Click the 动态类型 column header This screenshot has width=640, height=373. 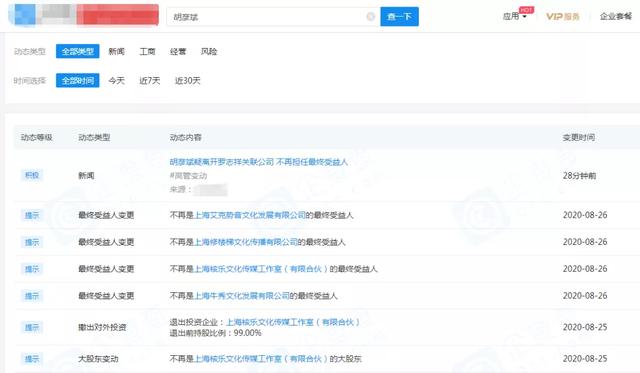(x=94, y=138)
